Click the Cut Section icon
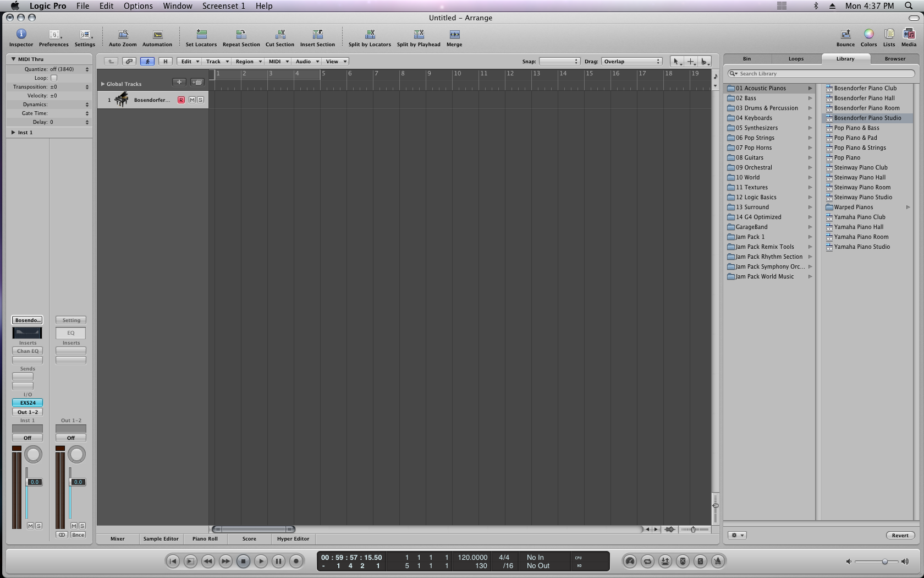The image size is (924, 578). coord(280,37)
